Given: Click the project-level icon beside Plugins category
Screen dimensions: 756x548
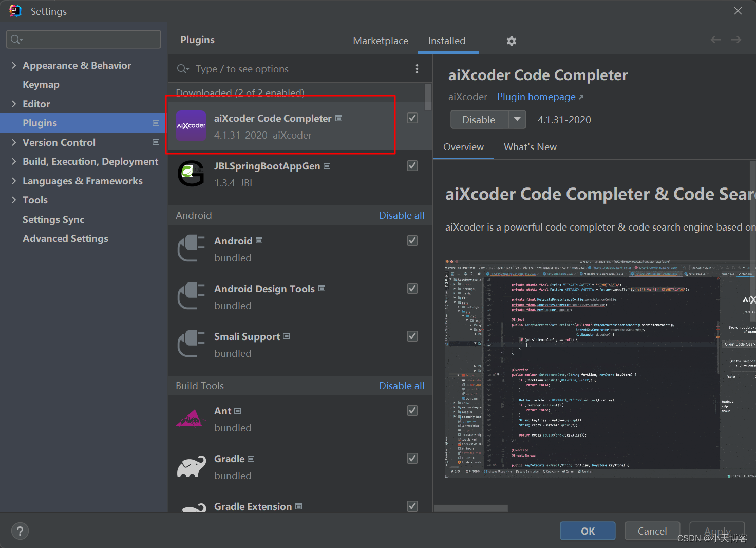Looking at the screenshot, I should pyautogui.click(x=156, y=123).
